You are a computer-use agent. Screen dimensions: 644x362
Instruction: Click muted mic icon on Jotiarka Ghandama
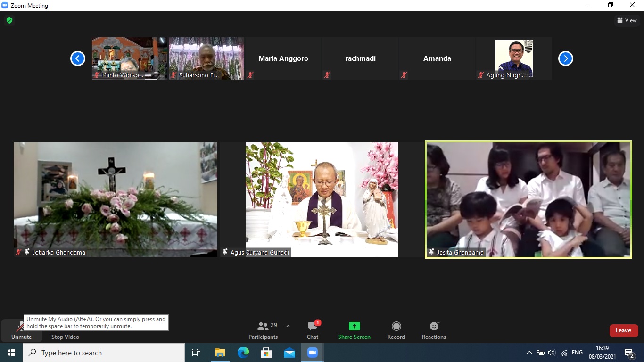18,252
